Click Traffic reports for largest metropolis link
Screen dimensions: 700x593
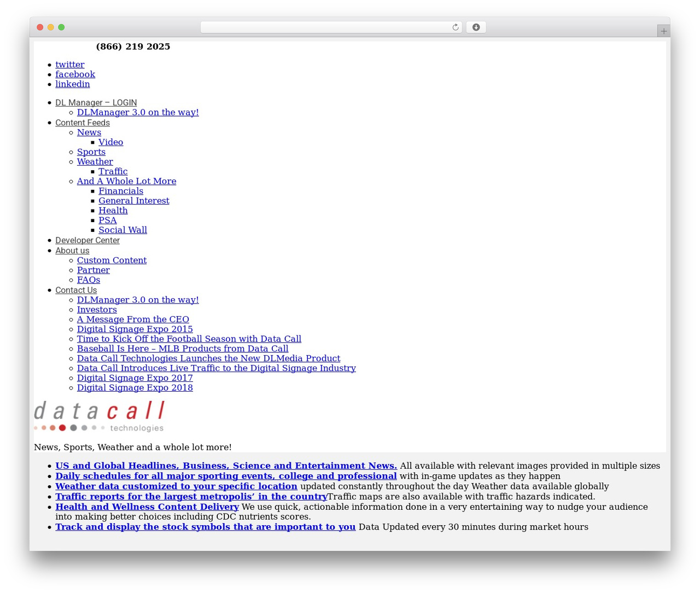[191, 497]
